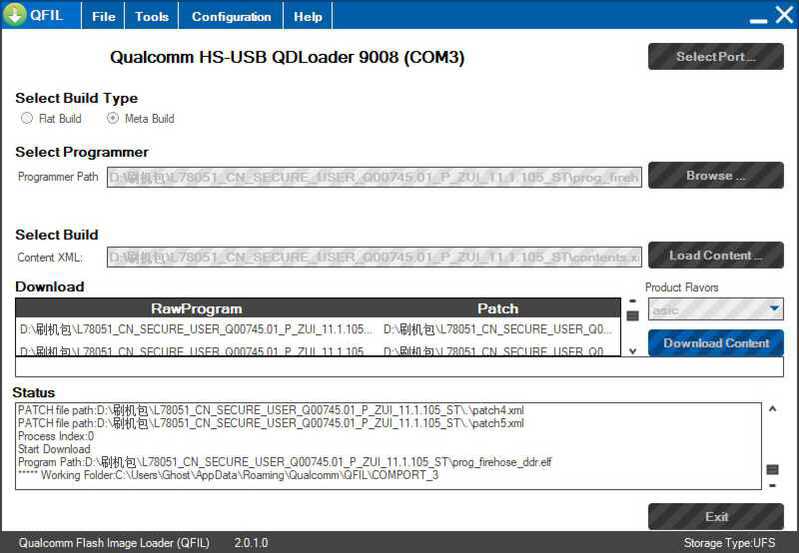Click the download list scrollbar thumb
The width and height of the screenshot is (799, 553).
tap(632, 316)
